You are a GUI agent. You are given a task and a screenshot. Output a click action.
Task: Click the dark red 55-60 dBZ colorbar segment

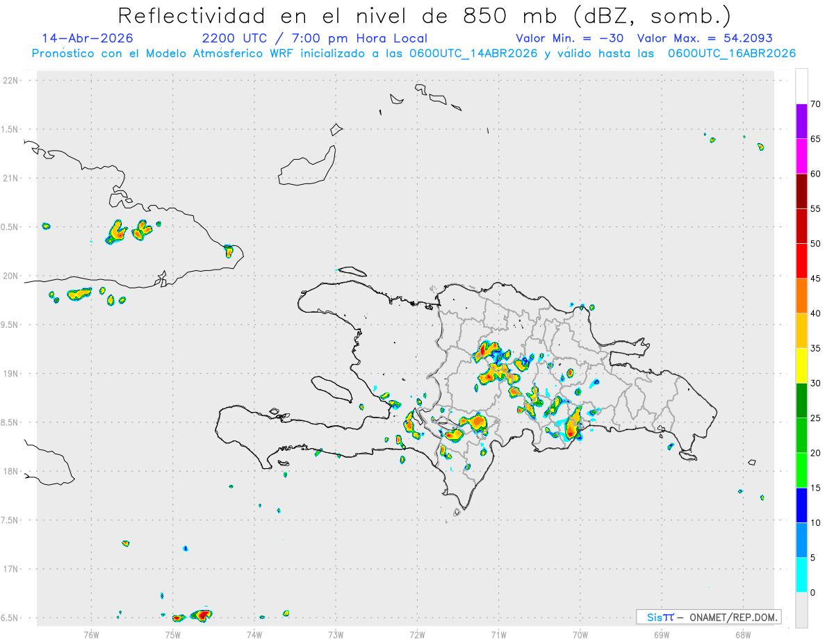click(x=801, y=191)
